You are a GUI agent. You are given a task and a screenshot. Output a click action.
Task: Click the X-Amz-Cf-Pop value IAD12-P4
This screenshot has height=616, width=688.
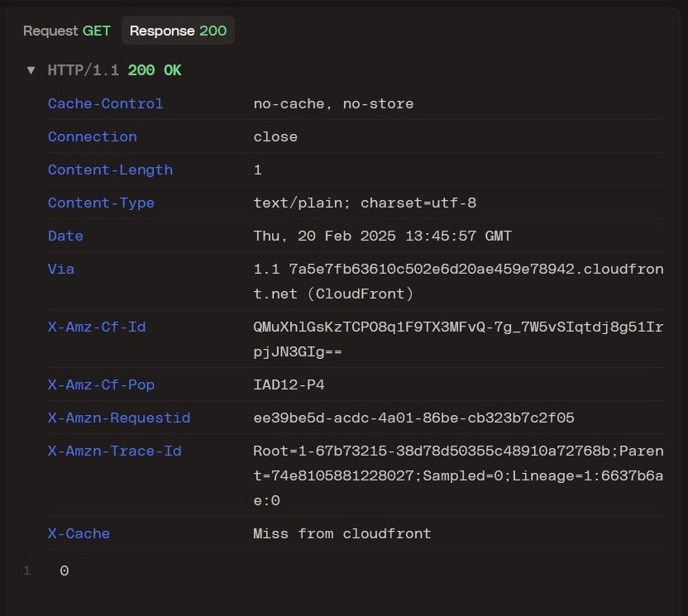tap(289, 384)
